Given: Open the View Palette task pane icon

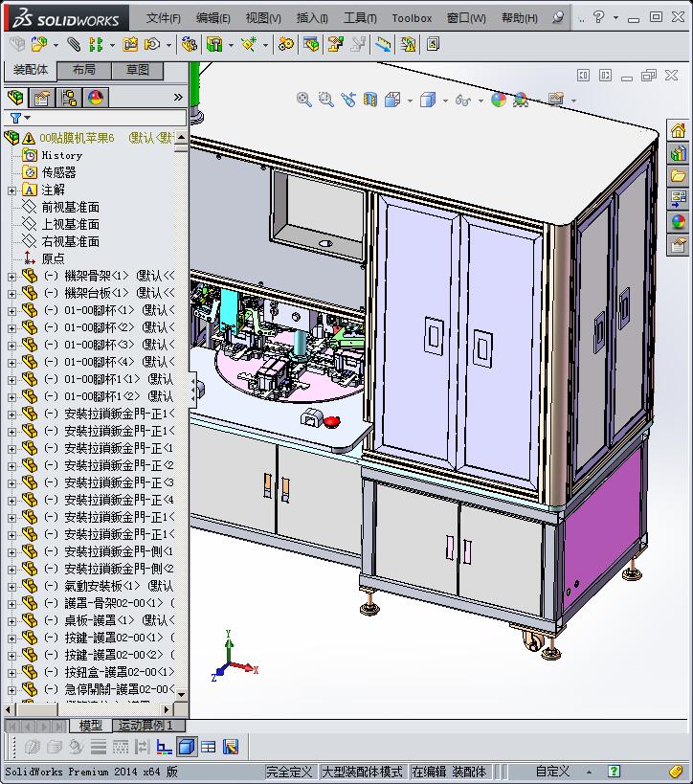Looking at the screenshot, I should click(x=678, y=199).
